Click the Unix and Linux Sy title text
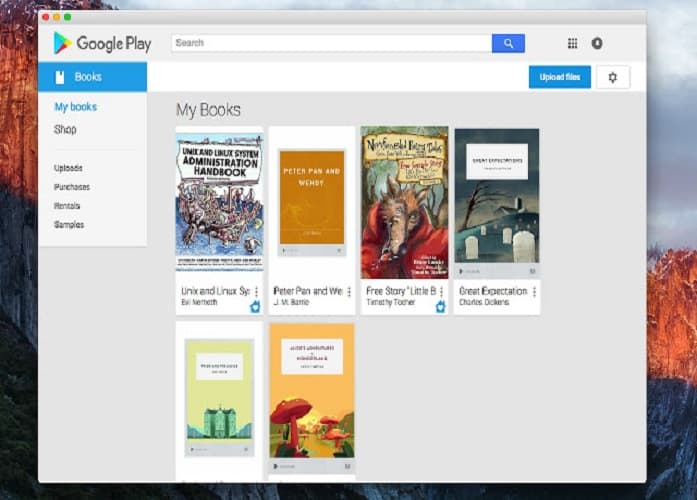The image size is (697, 500). 215,291
